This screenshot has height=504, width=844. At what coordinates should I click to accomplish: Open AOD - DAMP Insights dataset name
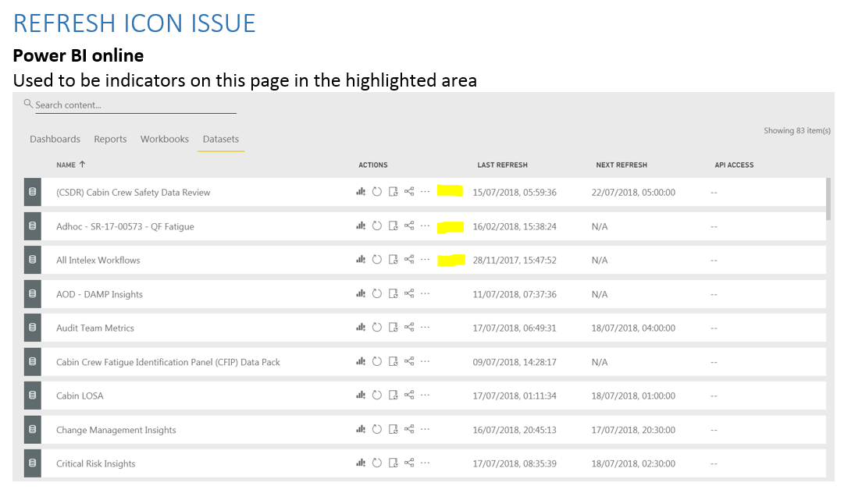coord(100,294)
